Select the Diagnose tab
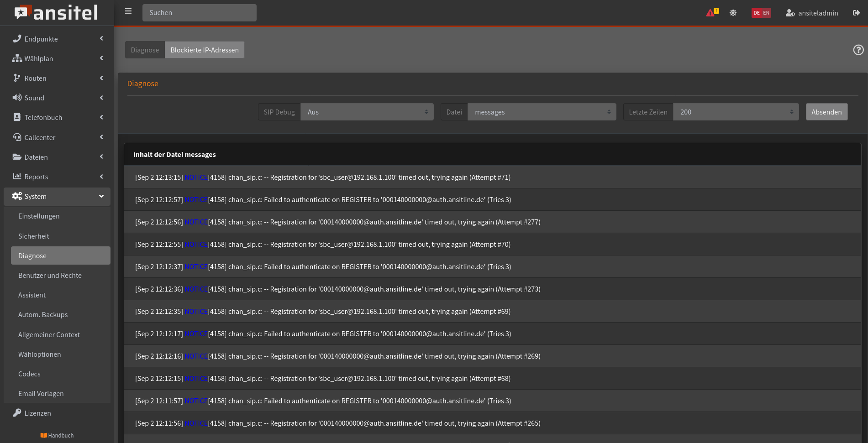868x443 pixels. [145, 50]
